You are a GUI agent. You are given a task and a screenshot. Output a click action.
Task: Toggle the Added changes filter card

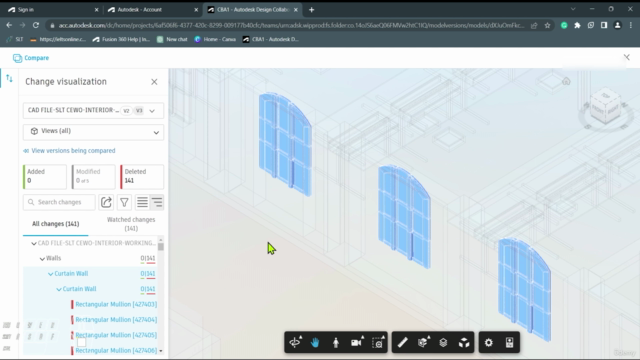coord(45,176)
